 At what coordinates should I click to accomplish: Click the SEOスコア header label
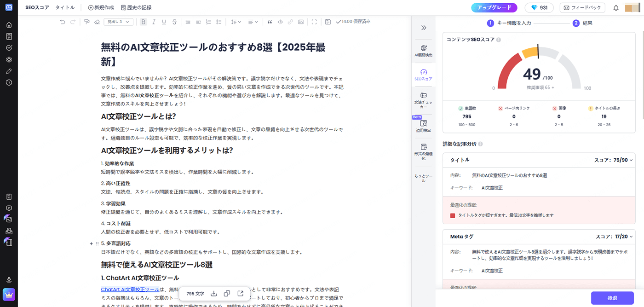tap(37, 7)
